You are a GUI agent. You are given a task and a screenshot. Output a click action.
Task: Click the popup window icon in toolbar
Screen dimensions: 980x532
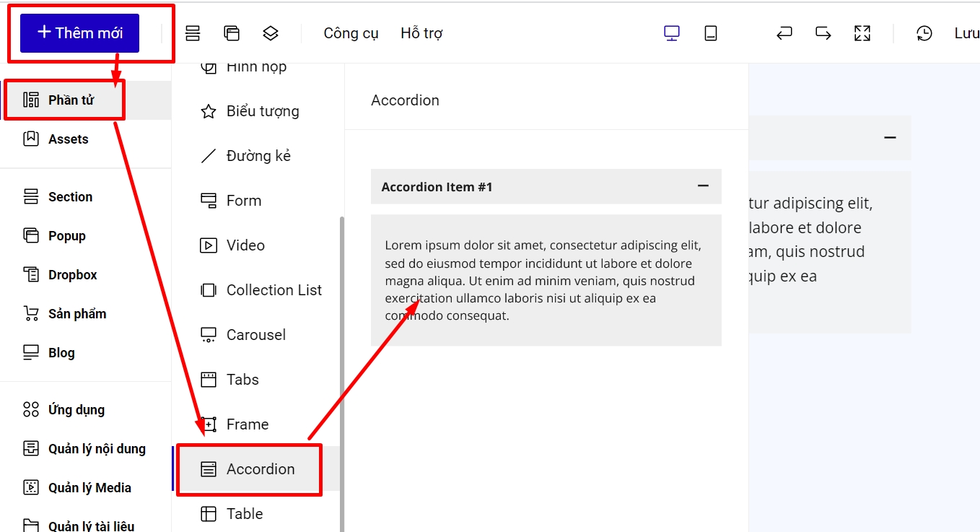point(232,33)
